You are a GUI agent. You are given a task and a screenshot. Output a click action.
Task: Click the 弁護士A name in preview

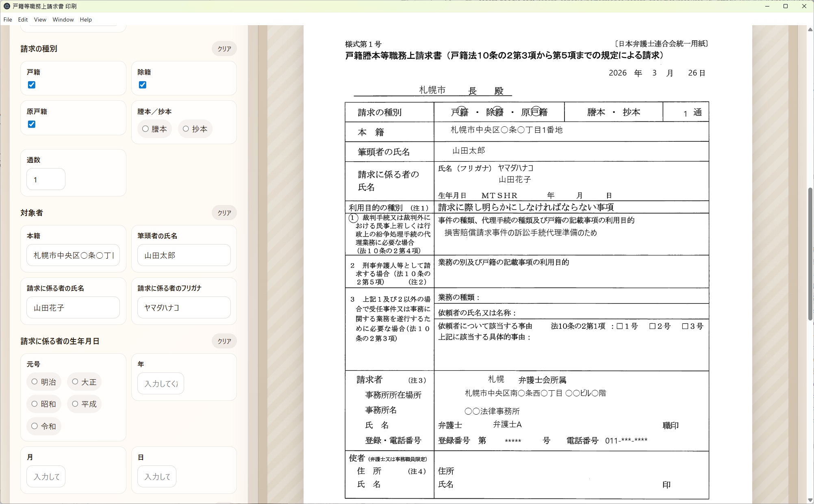click(x=507, y=425)
